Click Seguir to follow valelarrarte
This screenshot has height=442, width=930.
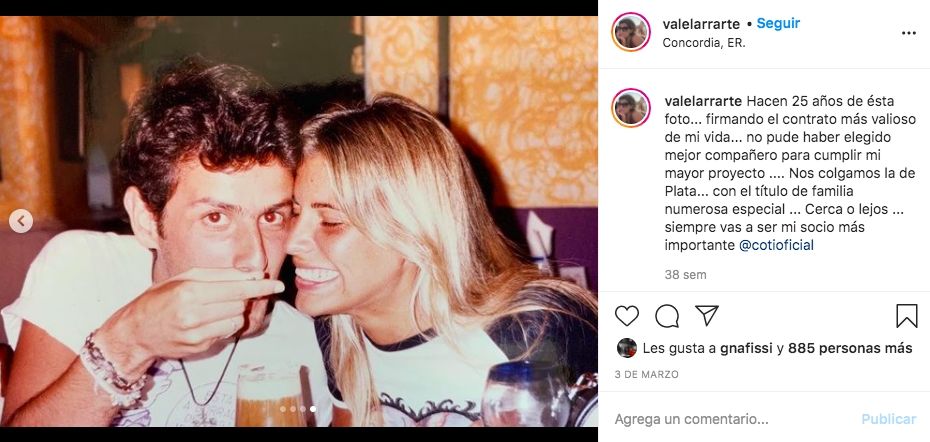(x=778, y=23)
